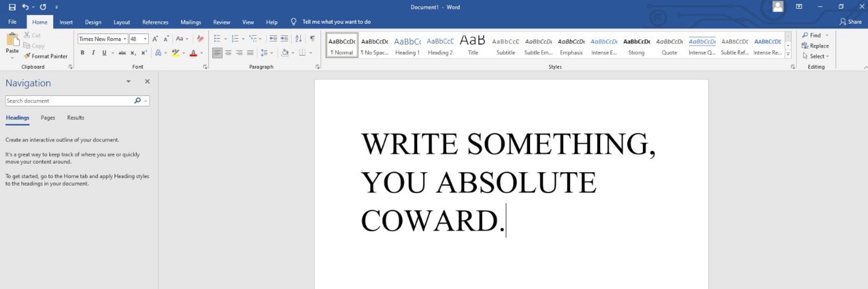Open the font name dropdown
Screen dimensions: 868x289
(x=125, y=39)
